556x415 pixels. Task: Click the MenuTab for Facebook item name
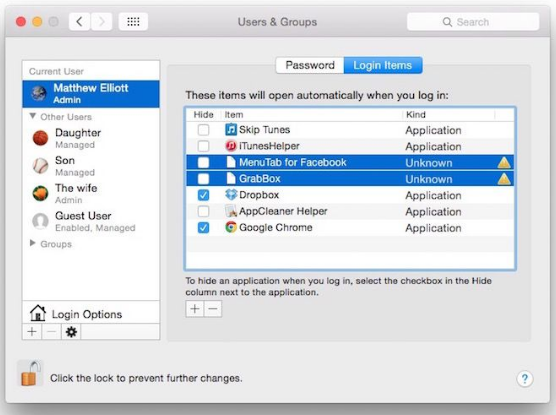pyautogui.click(x=293, y=162)
